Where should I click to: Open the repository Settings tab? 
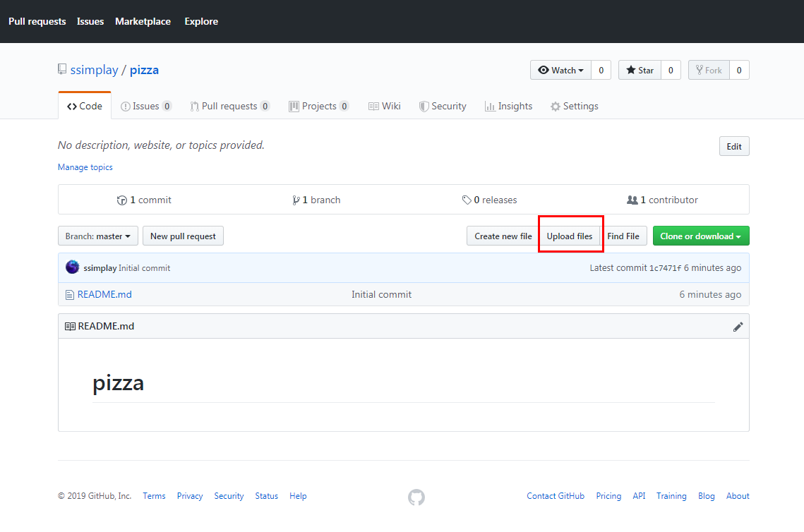tap(575, 106)
